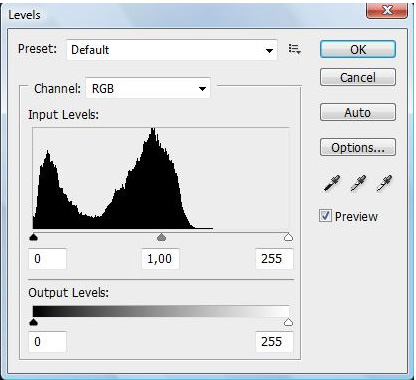Select the output black level slider

pos(33,322)
